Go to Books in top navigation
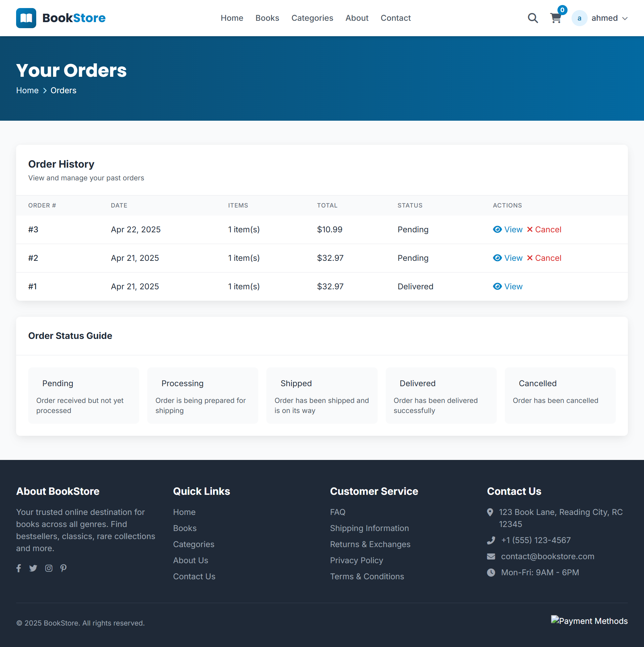This screenshot has width=644, height=647. (x=267, y=18)
